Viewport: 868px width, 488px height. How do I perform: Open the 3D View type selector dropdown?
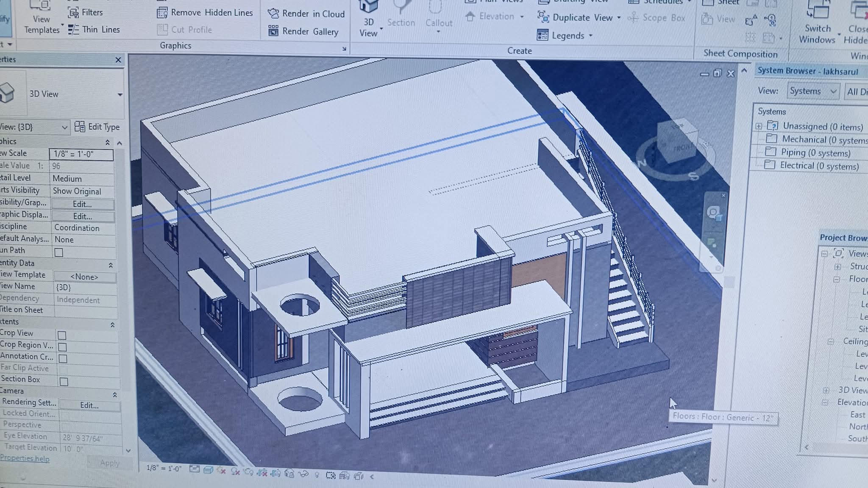click(x=120, y=94)
